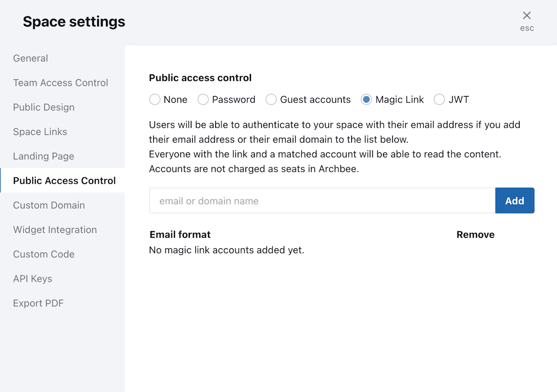Screen dimensions: 557x392
Task: Select the Guest accounts radio button
Action: (271, 99)
